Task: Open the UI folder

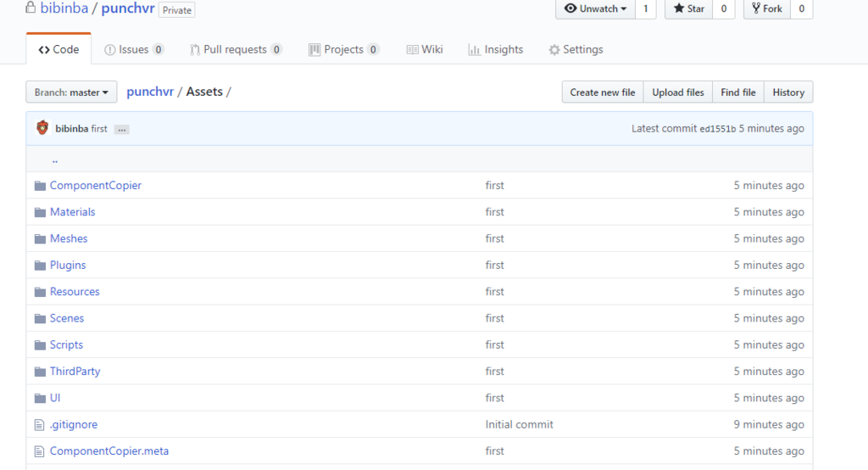Action: [55, 399]
